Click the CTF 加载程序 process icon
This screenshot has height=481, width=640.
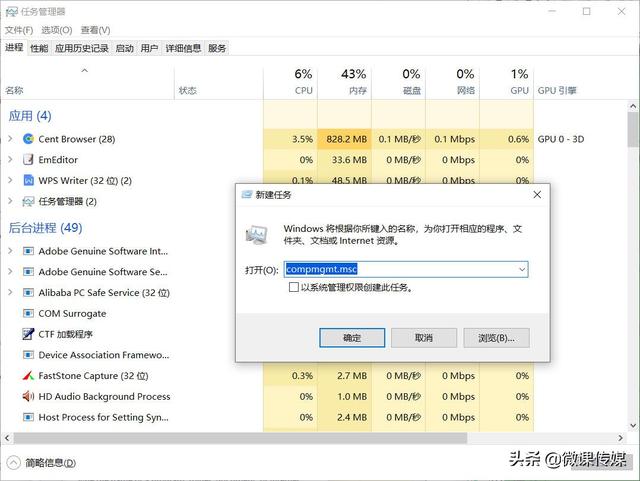[29, 334]
